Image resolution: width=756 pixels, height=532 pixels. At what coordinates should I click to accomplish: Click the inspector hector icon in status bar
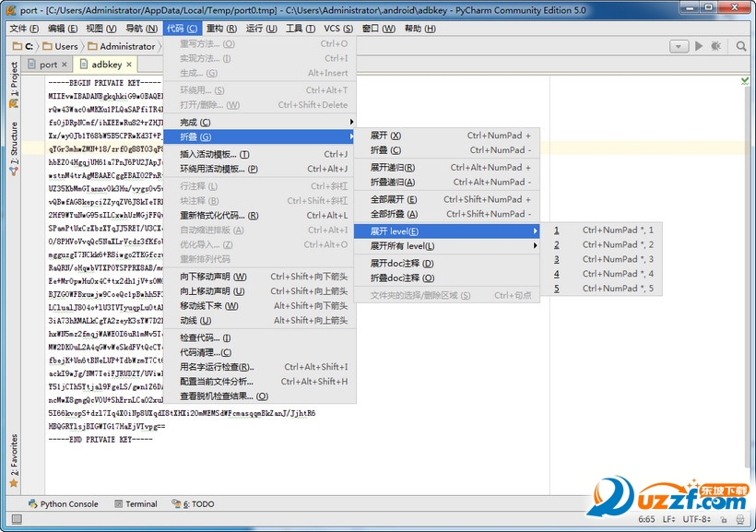tap(740, 519)
